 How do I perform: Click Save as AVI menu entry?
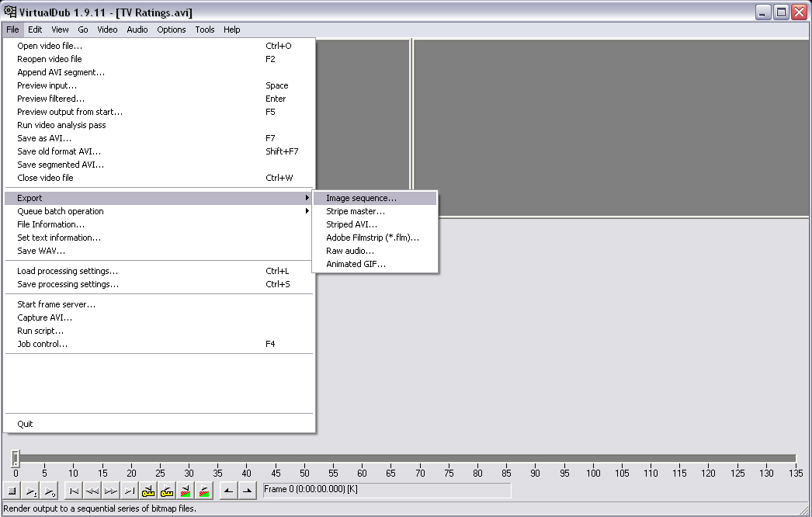(x=44, y=138)
